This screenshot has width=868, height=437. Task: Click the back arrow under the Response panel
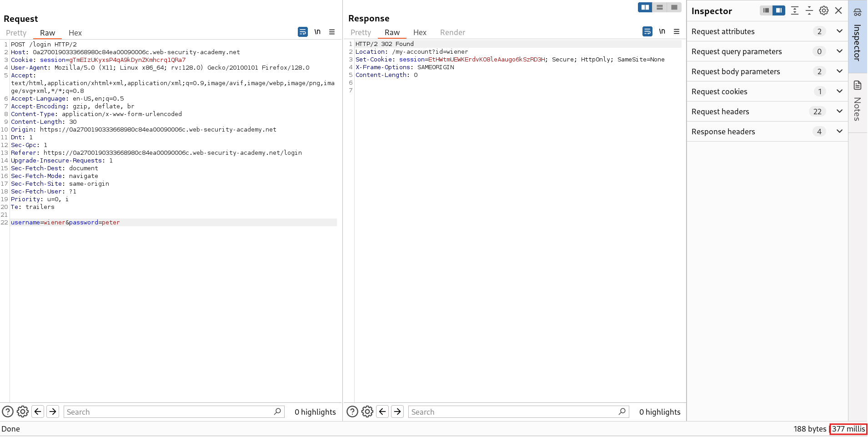(x=382, y=412)
